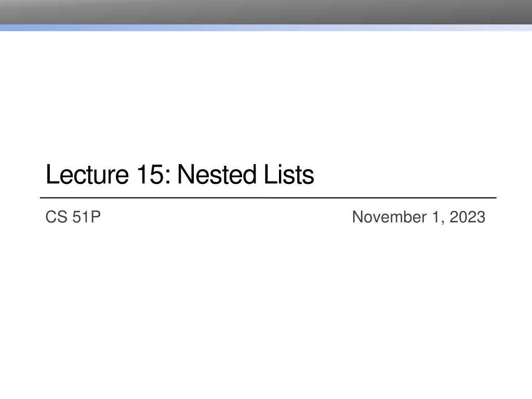Image resolution: width=532 pixels, height=399 pixels.
Task: Click the left end of the divider line
Action: click(42, 198)
